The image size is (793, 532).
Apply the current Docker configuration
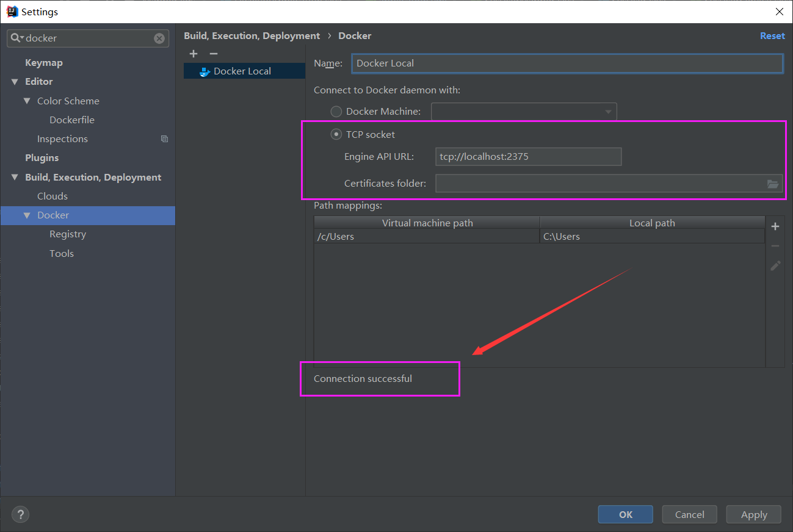[753, 514]
